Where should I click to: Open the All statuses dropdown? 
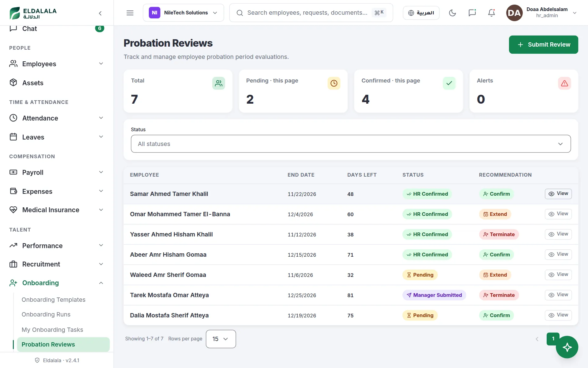(x=351, y=144)
